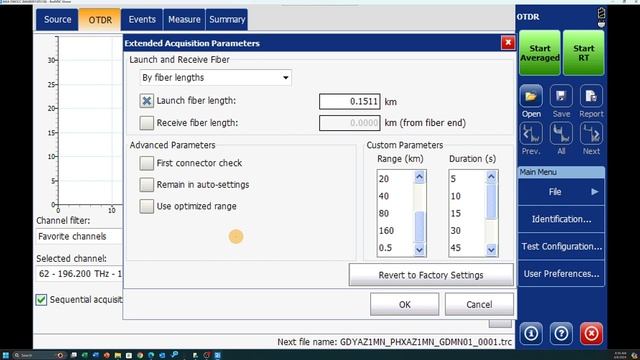Exit the application with red X icon
640x360 pixels.
[x=591, y=333]
